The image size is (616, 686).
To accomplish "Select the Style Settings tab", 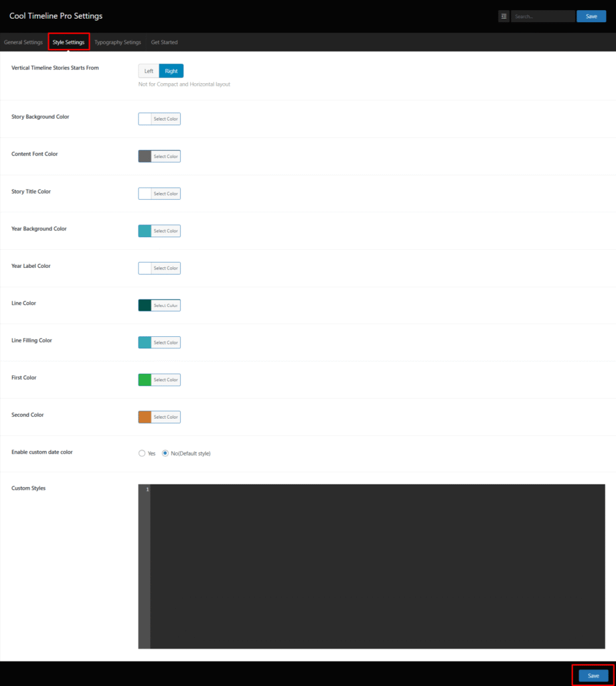I will click(68, 42).
